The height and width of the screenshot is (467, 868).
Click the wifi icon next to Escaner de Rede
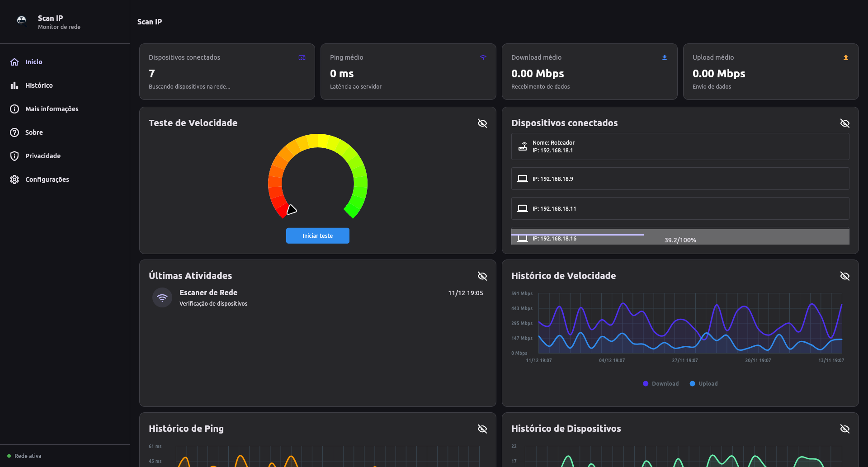click(x=162, y=298)
